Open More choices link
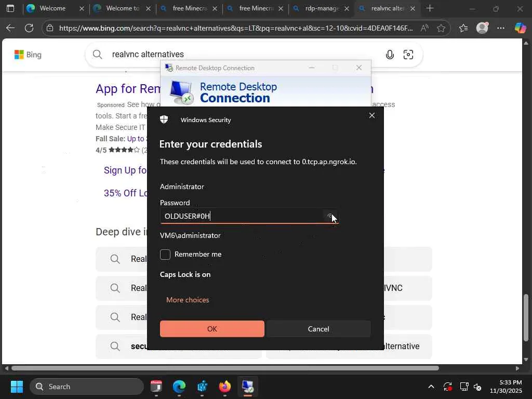This screenshot has height=399, width=532. coord(187,300)
